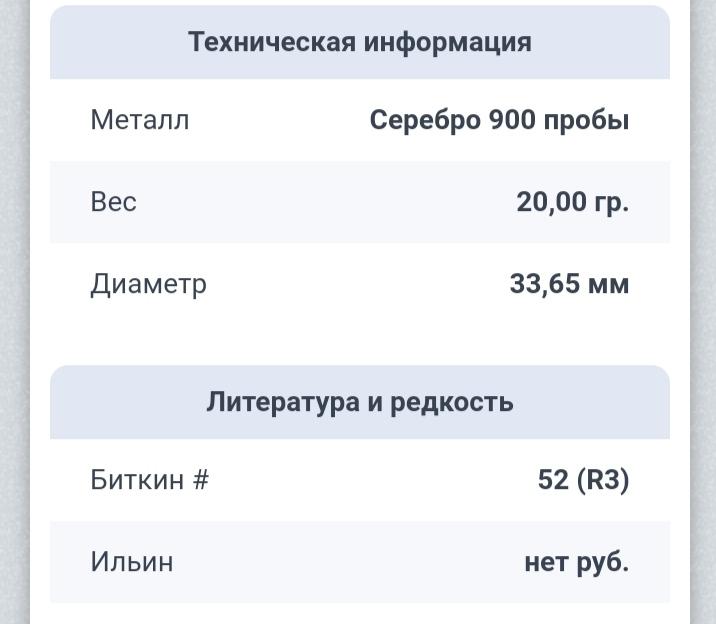Click the word Серебро in the metal value
Screen dimensions: 716x624
[425, 121]
